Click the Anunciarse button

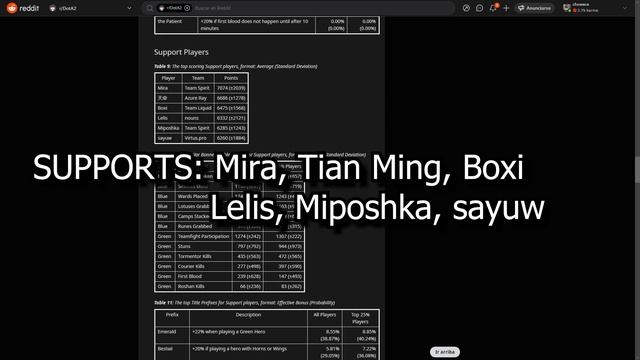pyautogui.click(x=535, y=8)
